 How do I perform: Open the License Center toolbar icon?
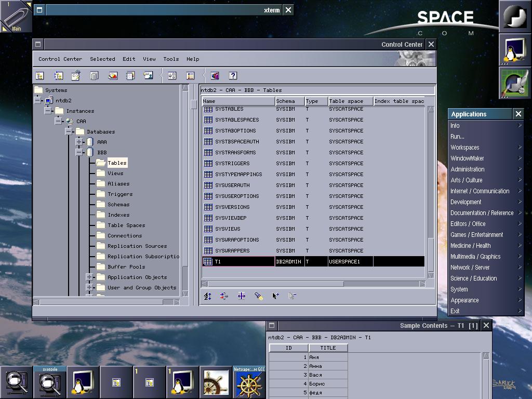pyautogui.click(x=148, y=75)
